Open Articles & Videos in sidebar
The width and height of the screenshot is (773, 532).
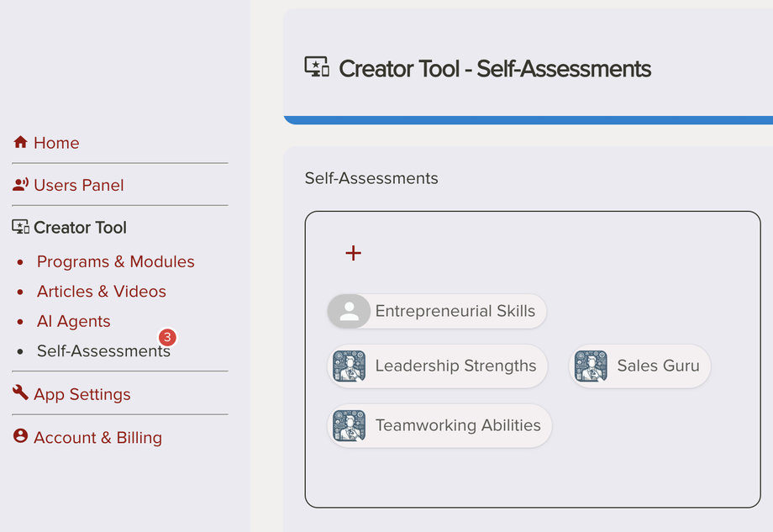(101, 292)
